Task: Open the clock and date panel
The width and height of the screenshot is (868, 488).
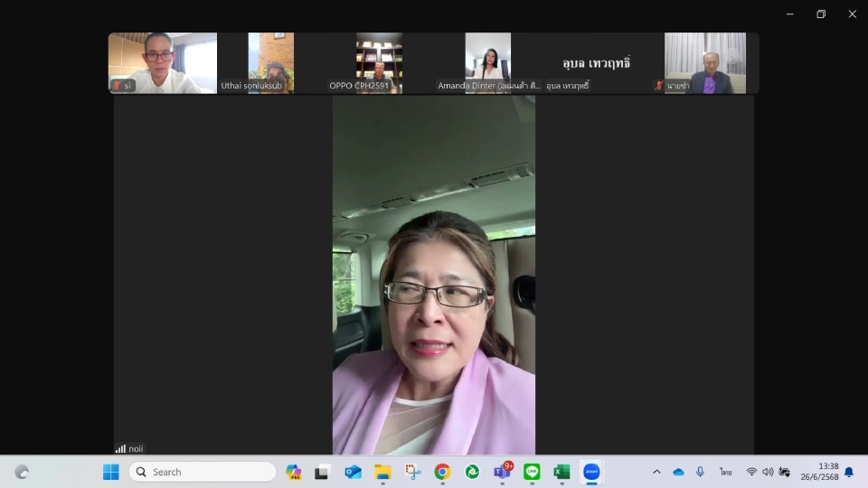Action: point(819,472)
